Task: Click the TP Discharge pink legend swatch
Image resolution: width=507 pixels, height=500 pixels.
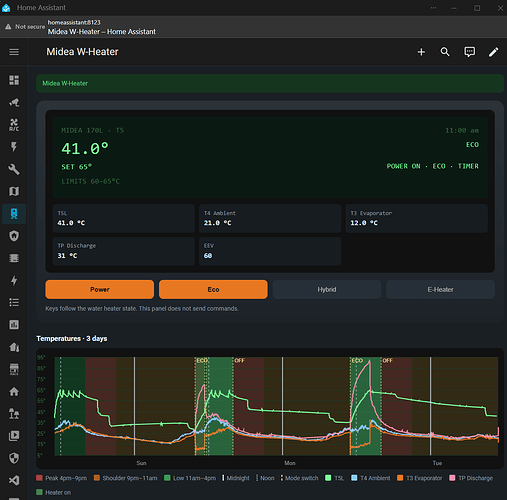Action: [x=452, y=478]
